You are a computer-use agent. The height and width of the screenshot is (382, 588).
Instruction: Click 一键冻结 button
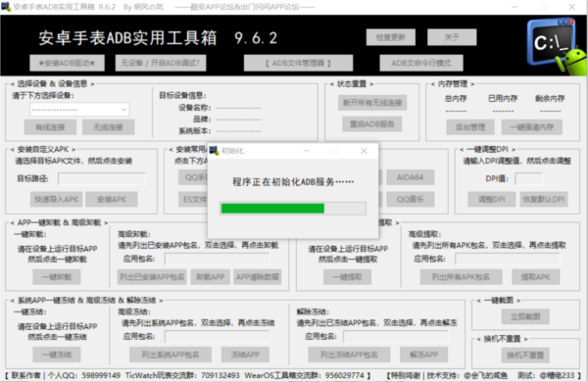[57, 355]
